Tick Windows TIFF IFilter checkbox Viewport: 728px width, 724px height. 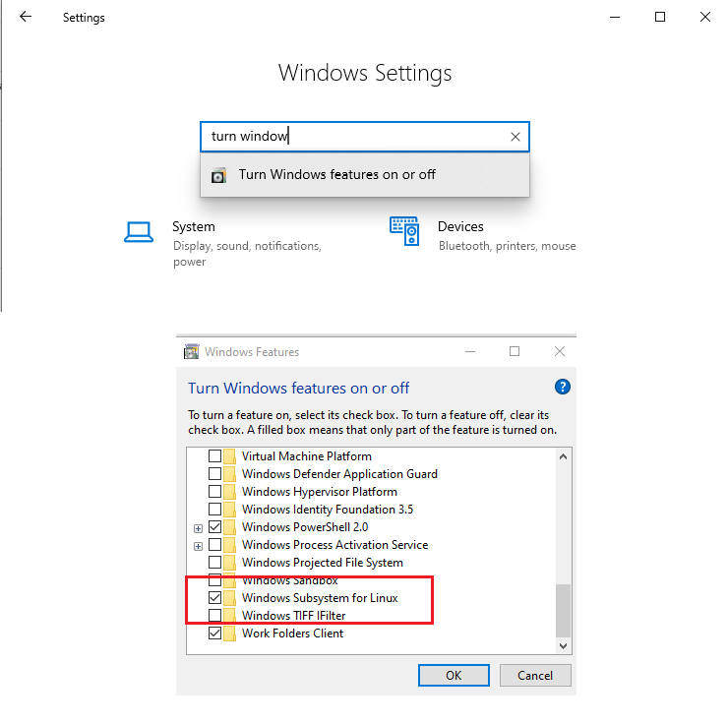(x=214, y=616)
